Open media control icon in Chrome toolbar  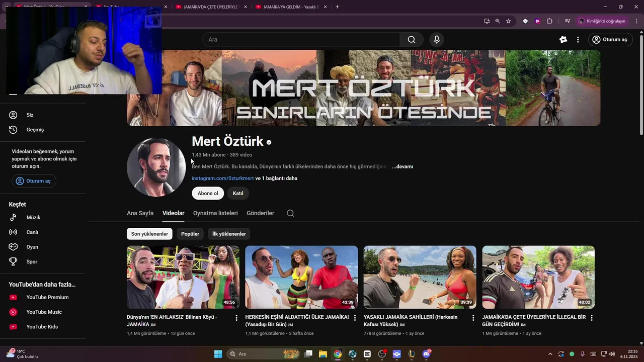point(568,21)
